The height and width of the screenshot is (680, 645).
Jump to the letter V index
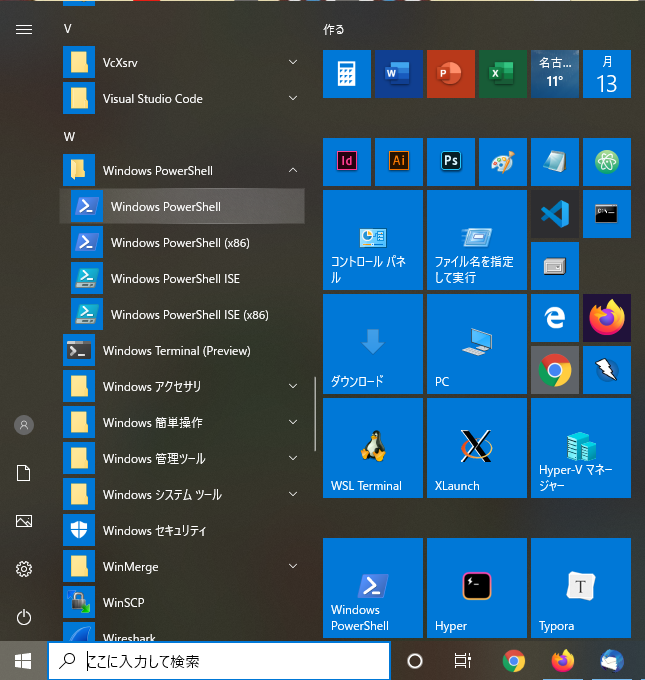coord(68,29)
